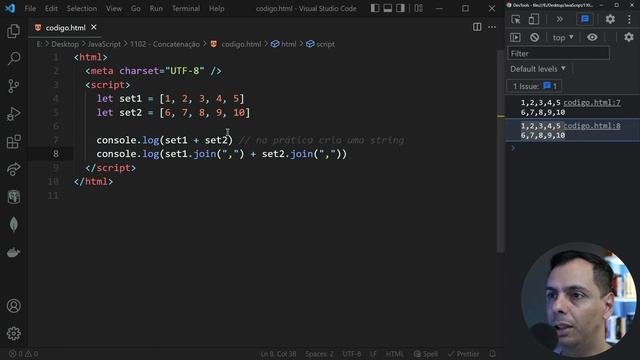
Task: Open Manage gear in activity bar
Action: tap(13, 333)
